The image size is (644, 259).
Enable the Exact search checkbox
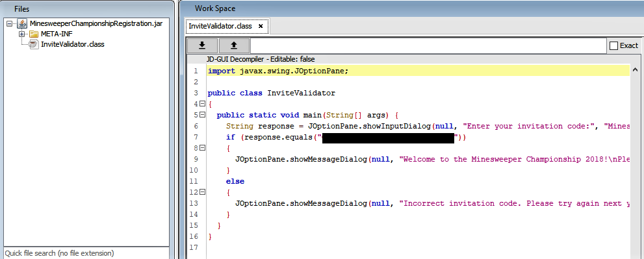click(613, 45)
